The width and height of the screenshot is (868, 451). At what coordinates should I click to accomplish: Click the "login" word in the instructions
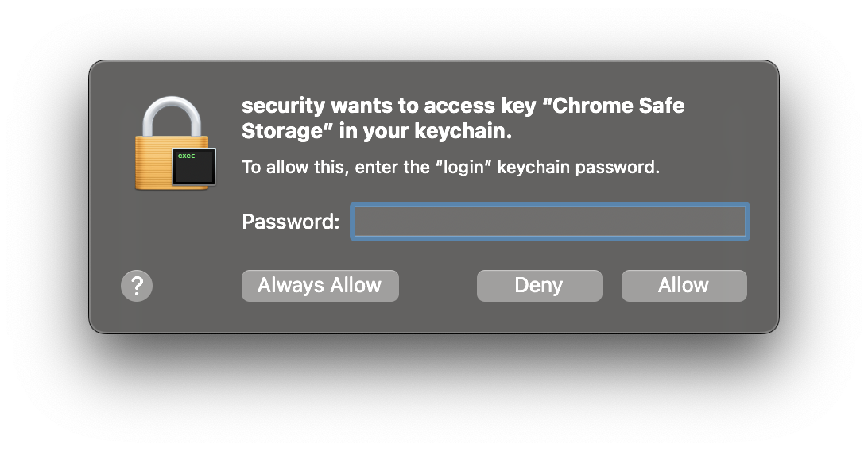(461, 168)
